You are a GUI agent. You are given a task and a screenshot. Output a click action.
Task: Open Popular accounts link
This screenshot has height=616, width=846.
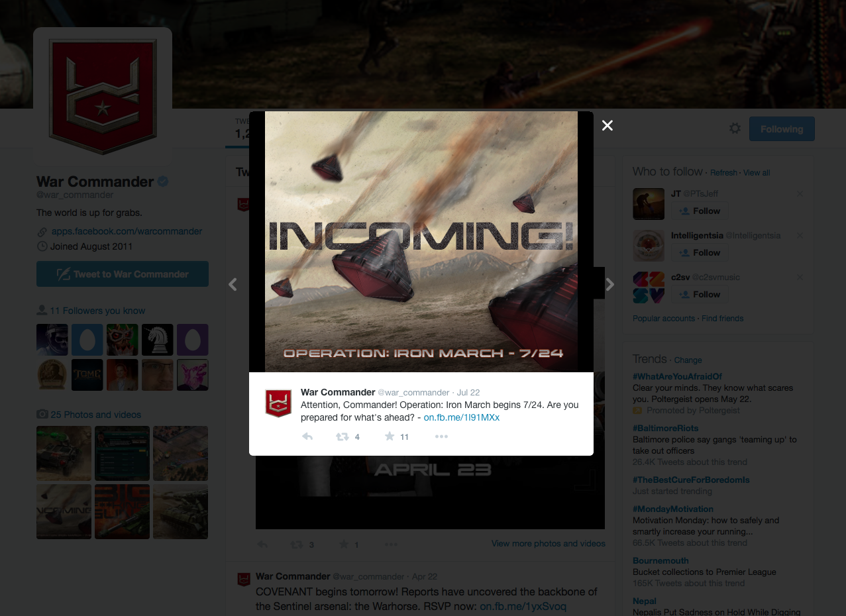664,319
